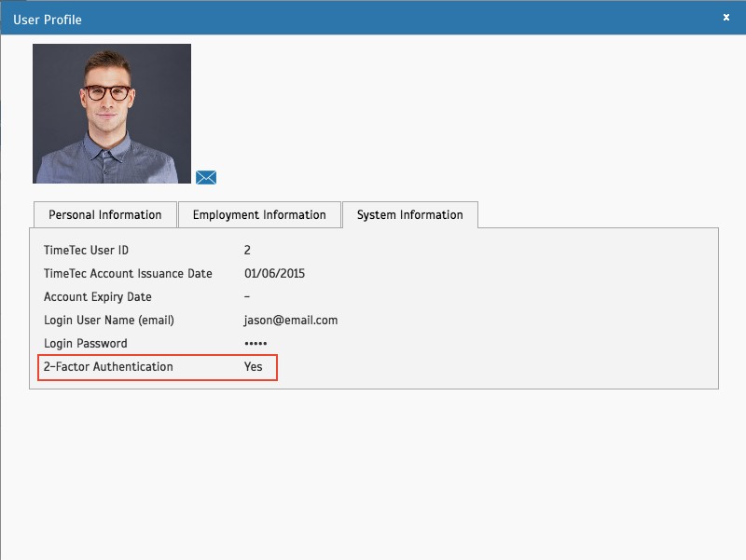
Task: Select the System Information tab
Action: (410, 215)
